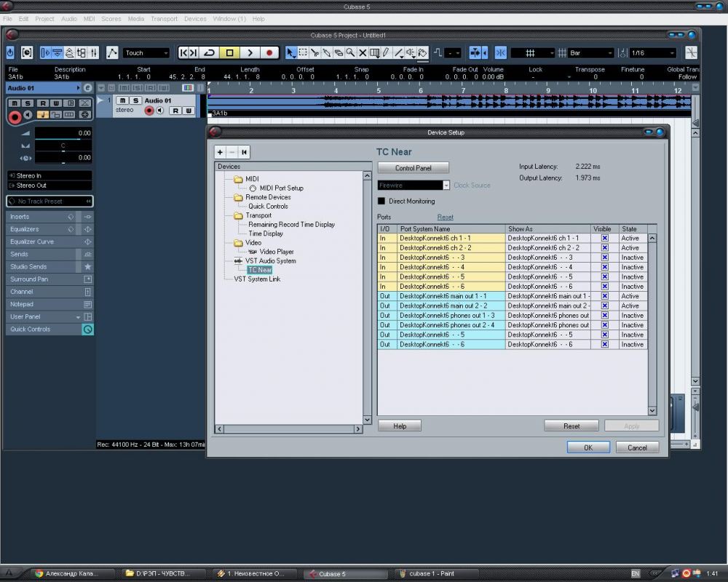Click the Help button in Device Setup
The width and height of the screenshot is (728, 582).
coord(399,426)
